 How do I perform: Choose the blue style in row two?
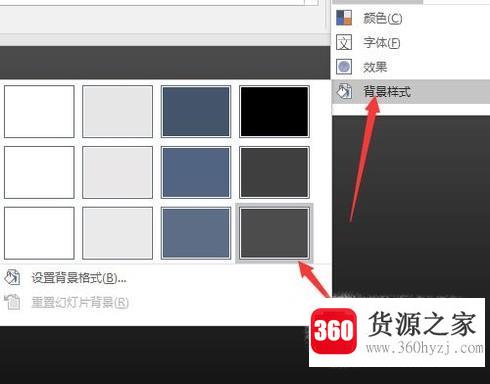coord(196,172)
